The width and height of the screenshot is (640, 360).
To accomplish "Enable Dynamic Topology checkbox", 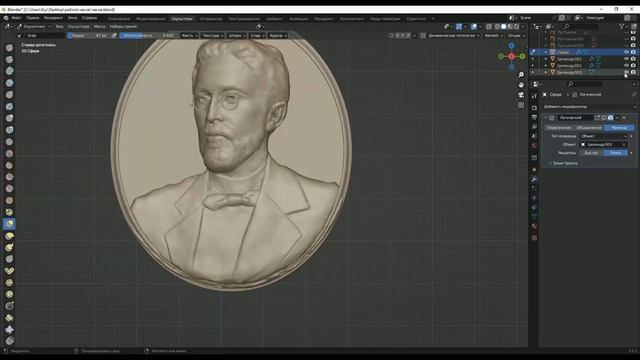I will click(423, 36).
